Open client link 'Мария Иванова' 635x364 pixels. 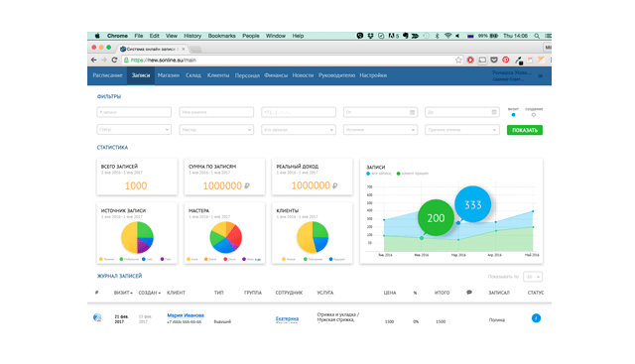(186, 315)
